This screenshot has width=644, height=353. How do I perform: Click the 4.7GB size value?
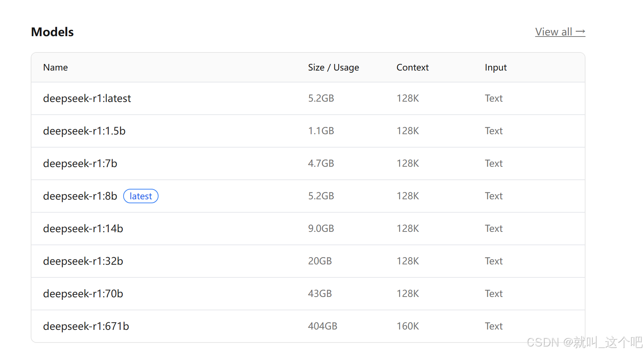coord(321,163)
